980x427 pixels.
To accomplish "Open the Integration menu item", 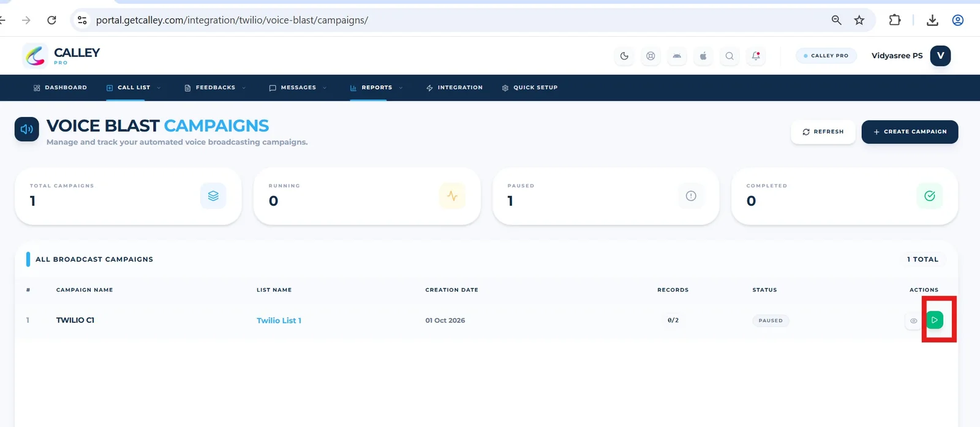I will 454,88.
